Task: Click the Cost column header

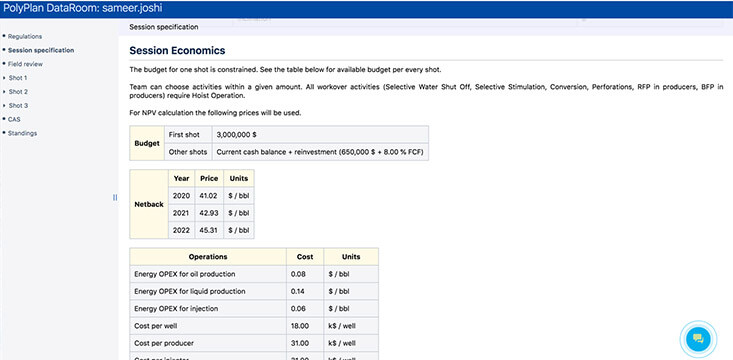Action: click(x=305, y=257)
